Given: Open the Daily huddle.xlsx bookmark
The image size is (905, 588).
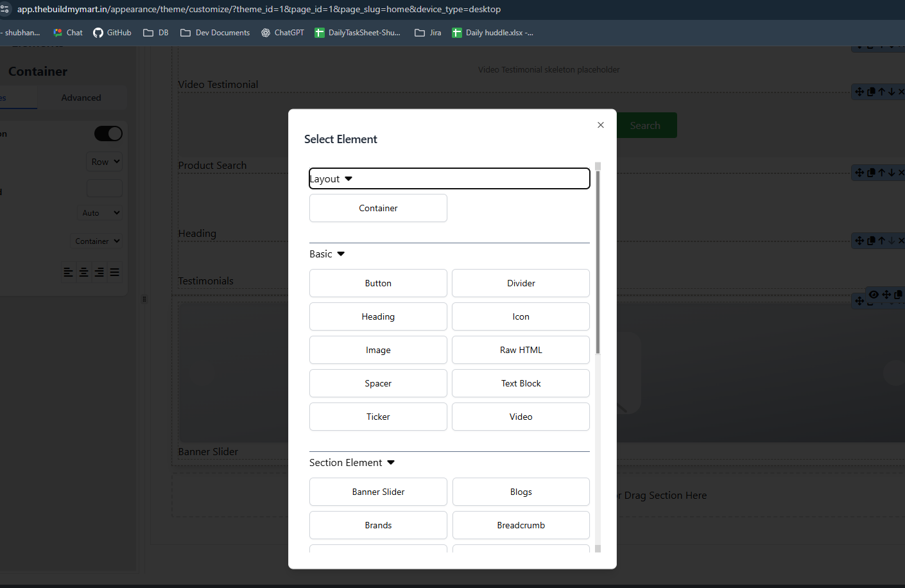Looking at the screenshot, I should (x=493, y=33).
